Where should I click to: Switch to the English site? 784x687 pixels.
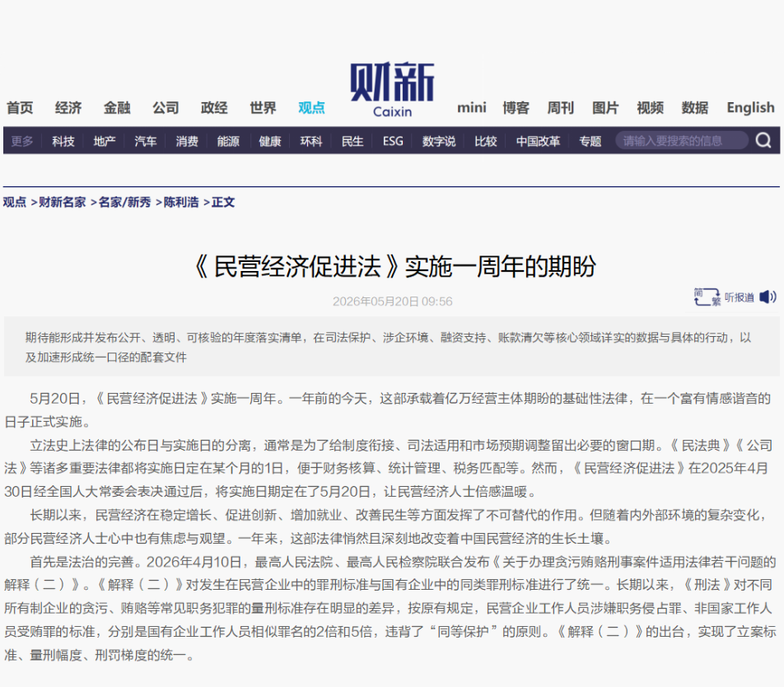[750, 108]
